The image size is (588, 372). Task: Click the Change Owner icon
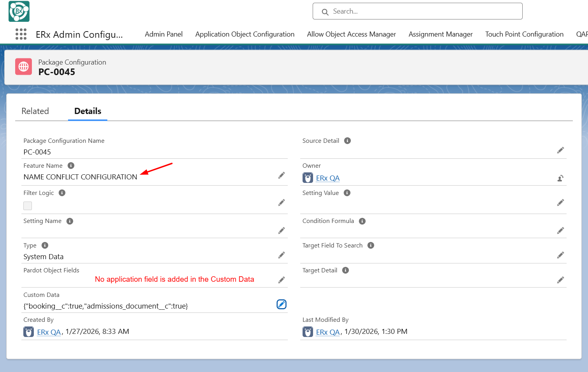pyautogui.click(x=560, y=178)
